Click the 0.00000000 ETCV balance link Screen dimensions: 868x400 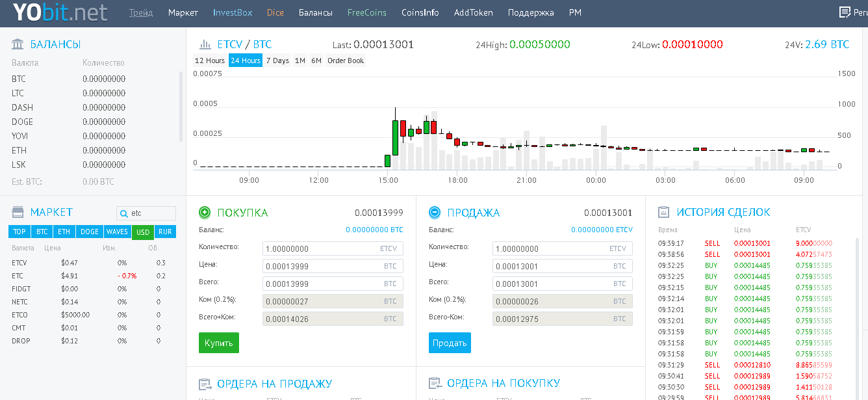pyautogui.click(x=602, y=230)
